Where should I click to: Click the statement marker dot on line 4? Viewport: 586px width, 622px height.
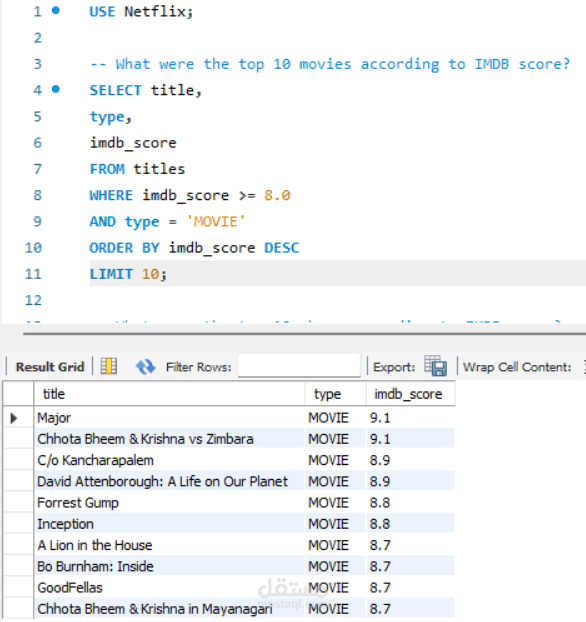tap(56, 89)
